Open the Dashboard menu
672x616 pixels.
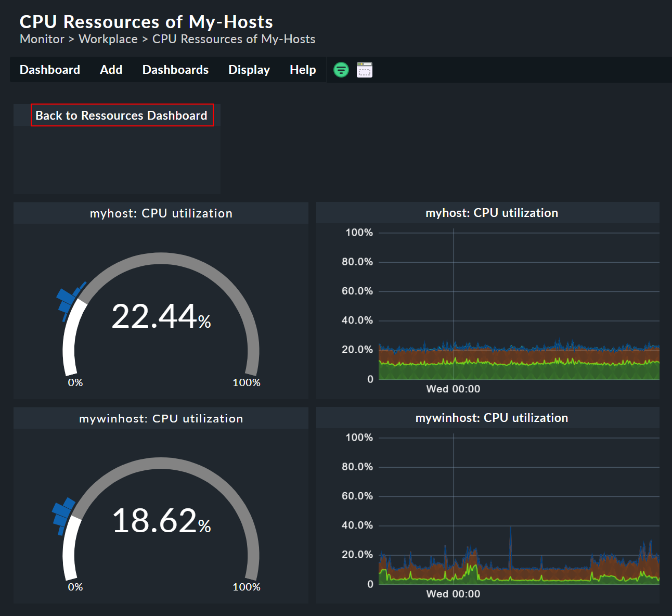pyautogui.click(x=50, y=70)
